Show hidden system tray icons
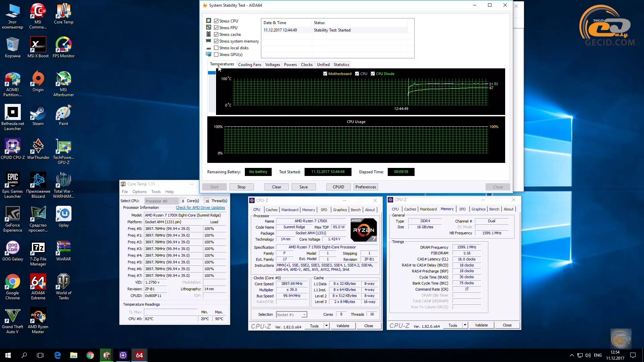 click(572, 355)
